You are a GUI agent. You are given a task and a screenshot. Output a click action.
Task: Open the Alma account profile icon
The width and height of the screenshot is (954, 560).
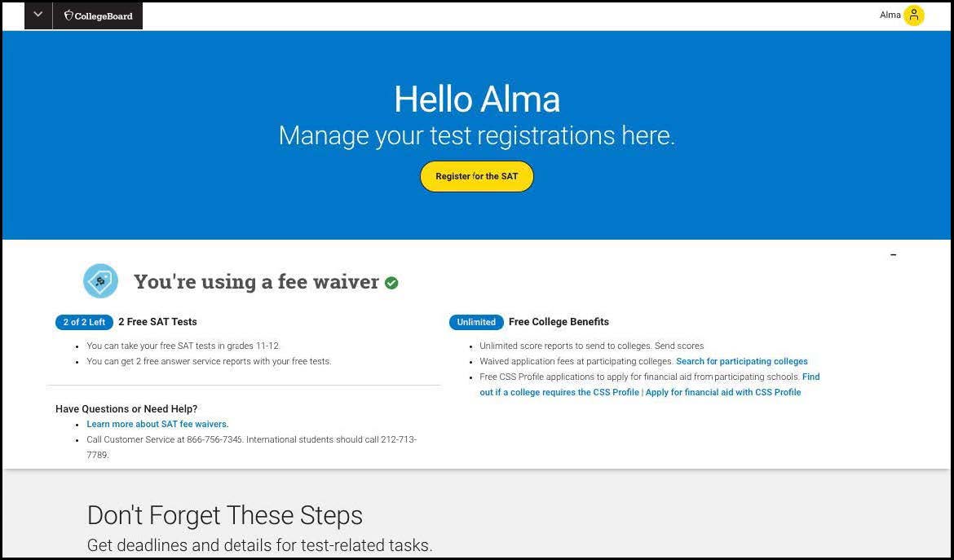(x=913, y=15)
